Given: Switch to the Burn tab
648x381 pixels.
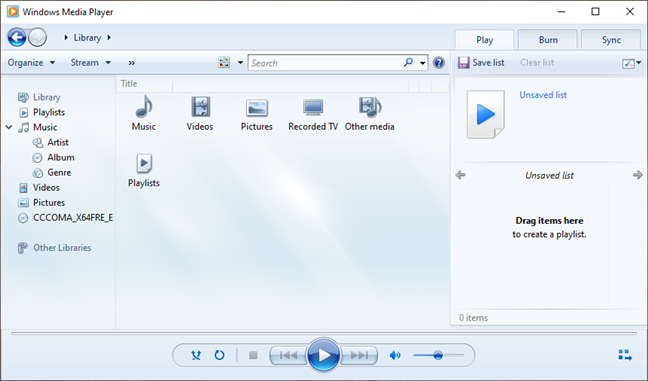Looking at the screenshot, I should coord(548,40).
